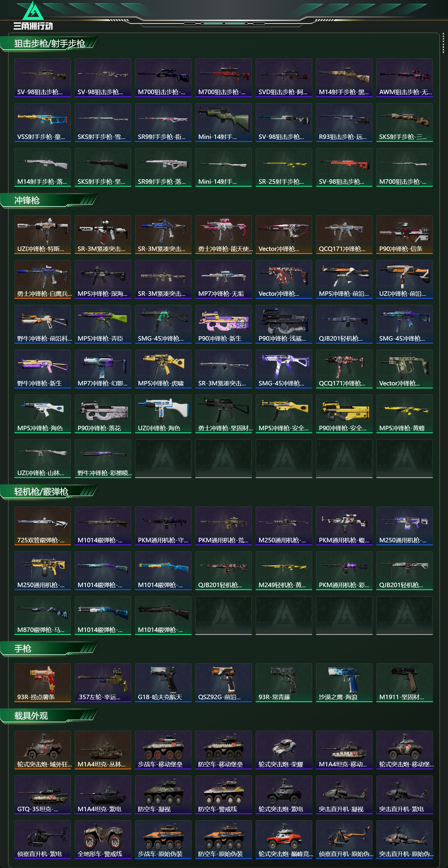
Task: Select the P90冲锋枪-信条 skin
Action: tap(404, 235)
